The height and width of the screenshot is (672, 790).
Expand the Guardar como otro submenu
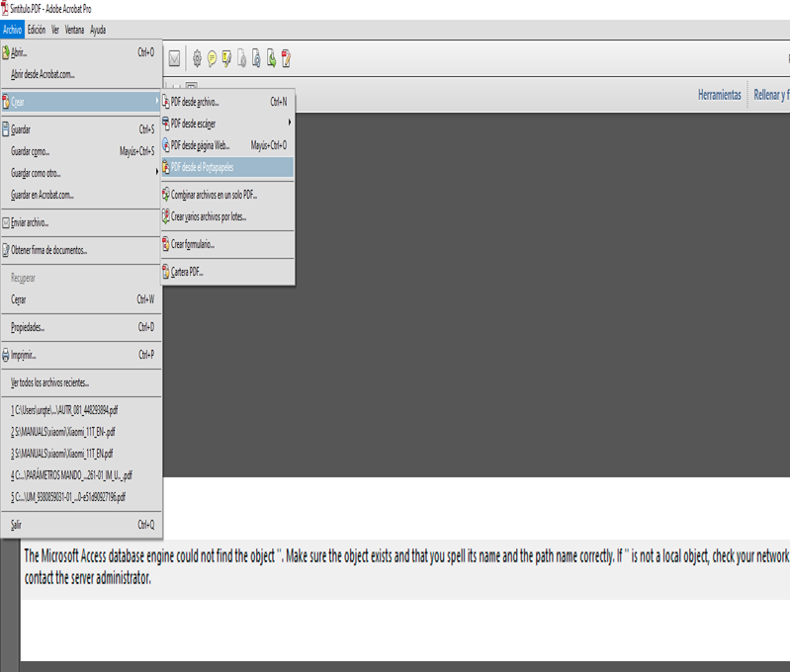[156, 173]
